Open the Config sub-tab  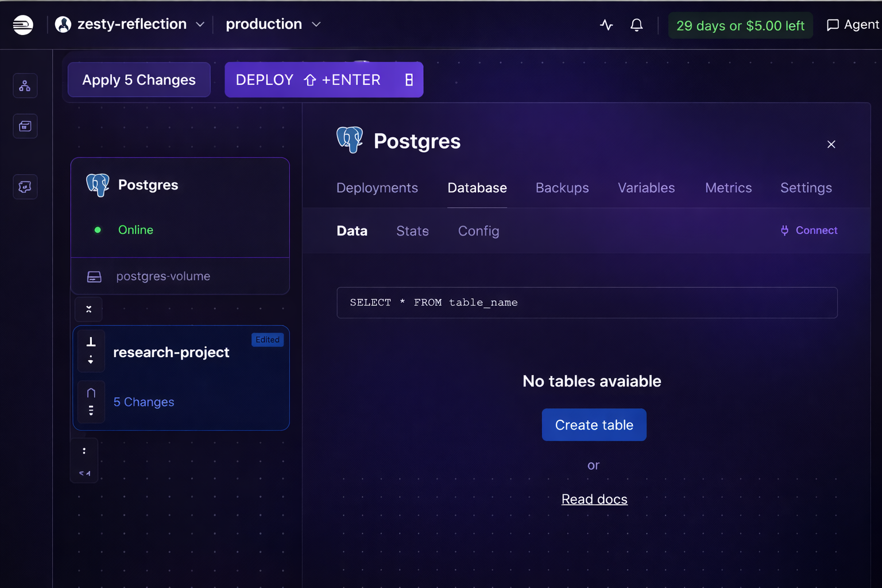click(478, 231)
